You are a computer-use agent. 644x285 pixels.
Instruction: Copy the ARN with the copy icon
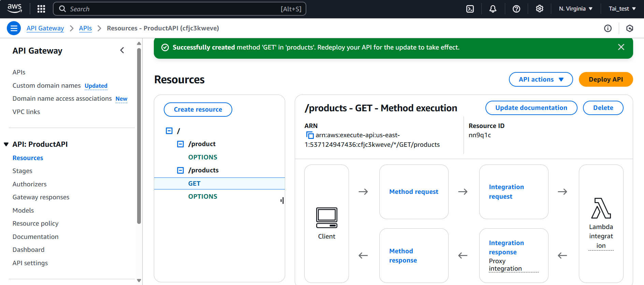click(x=310, y=135)
